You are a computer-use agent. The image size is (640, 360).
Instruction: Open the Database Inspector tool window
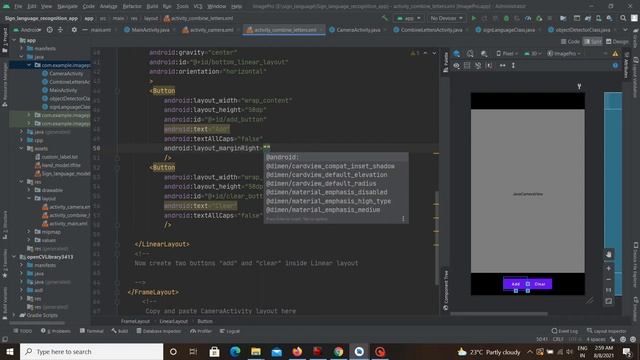click(159, 331)
